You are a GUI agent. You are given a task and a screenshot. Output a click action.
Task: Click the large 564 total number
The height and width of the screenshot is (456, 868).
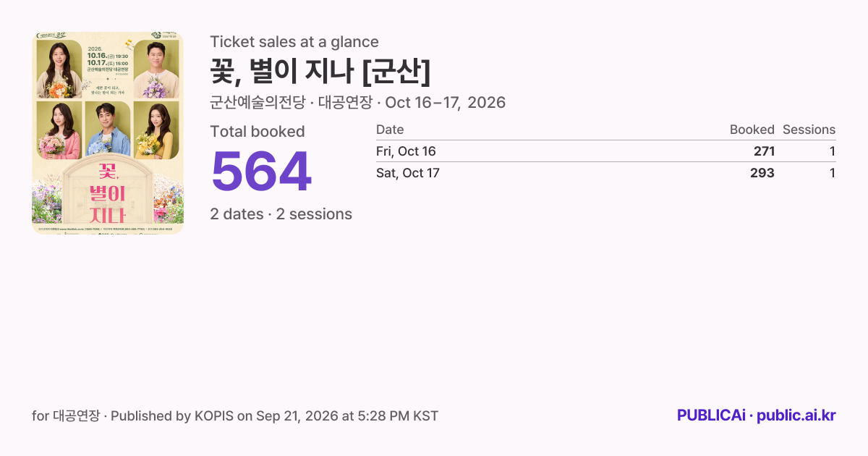[261, 172]
